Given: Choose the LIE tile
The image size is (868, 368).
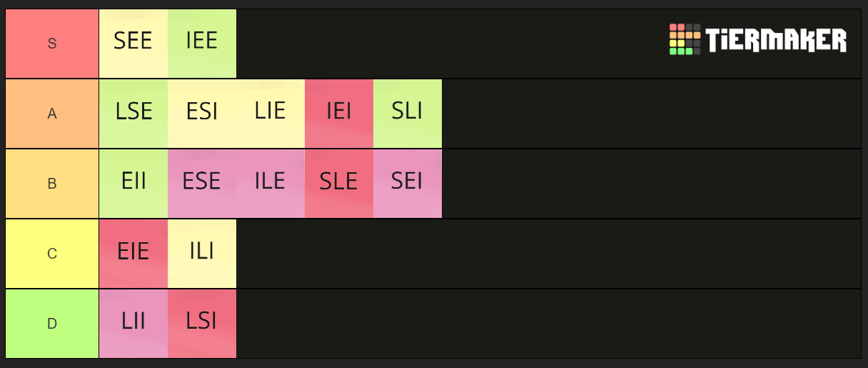Looking at the screenshot, I should 271,114.
